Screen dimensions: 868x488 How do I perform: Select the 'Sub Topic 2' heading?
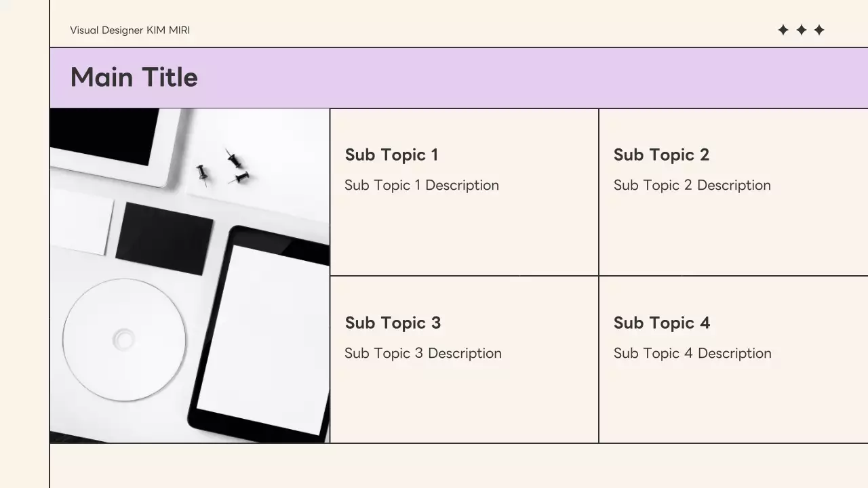pyautogui.click(x=661, y=155)
